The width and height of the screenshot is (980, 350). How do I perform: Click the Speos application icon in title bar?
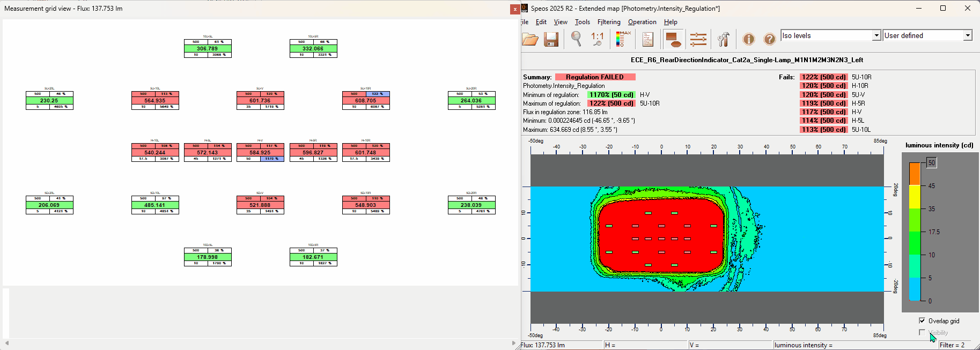click(525, 8)
